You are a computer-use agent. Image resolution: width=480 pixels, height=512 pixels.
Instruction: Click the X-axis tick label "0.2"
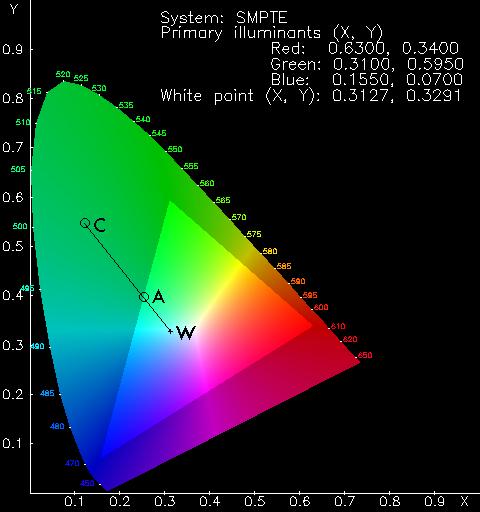pyautogui.click(x=119, y=501)
